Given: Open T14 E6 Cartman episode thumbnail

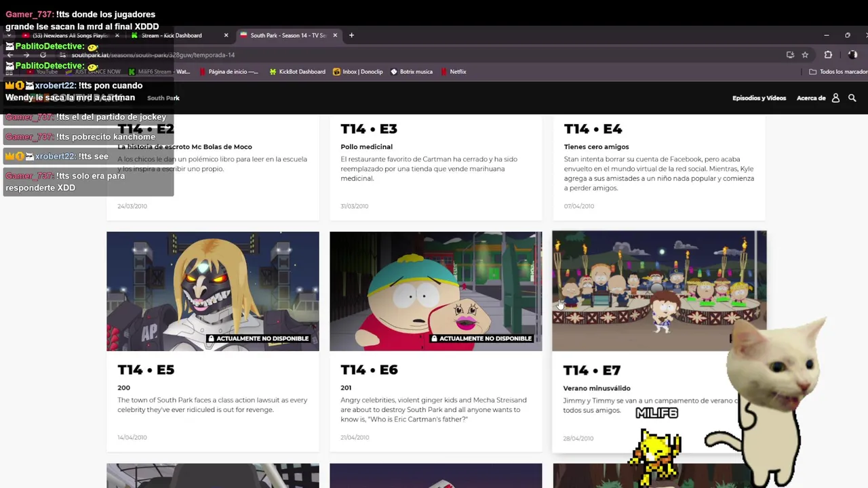Looking at the screenshot, I should pyautogui.click(x=435, y=291).
